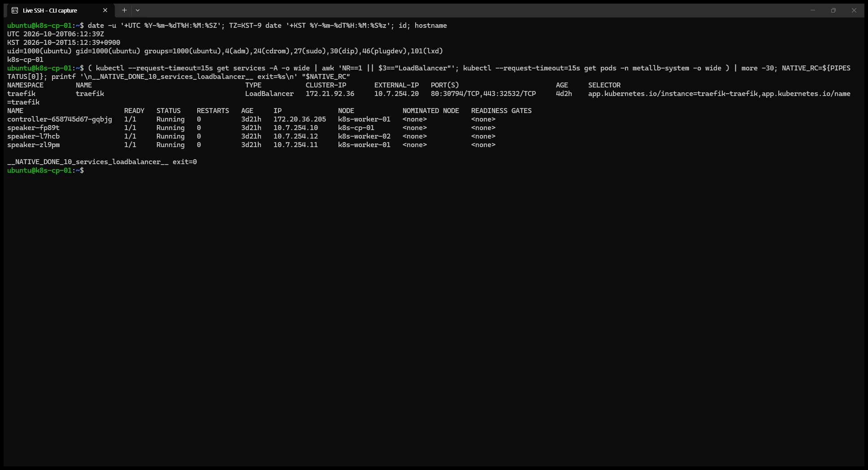The image size is (868, 470).
Task: Click the hostname output k8s-cp-01
Action: tap(26, 60)
